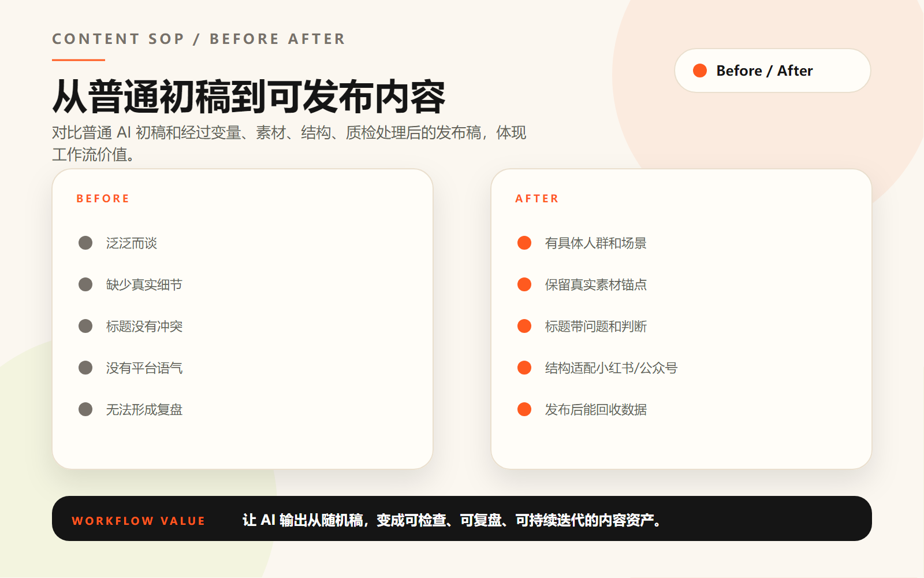This screenshot has height=578, width=924.
Task: Click the orange bullet beside 结构适配小红书/公众号
Action: pyautogui.click(x=524, y=368)
